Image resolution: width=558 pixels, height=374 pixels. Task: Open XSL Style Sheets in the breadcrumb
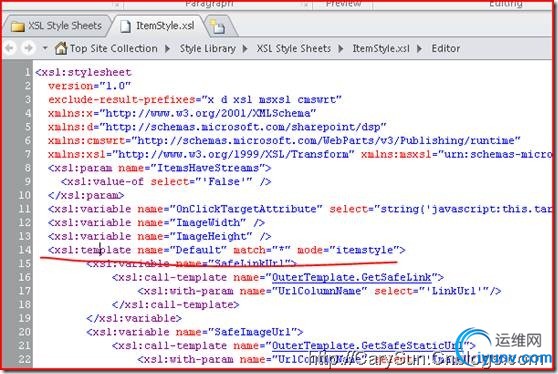(x=294, y=48)
